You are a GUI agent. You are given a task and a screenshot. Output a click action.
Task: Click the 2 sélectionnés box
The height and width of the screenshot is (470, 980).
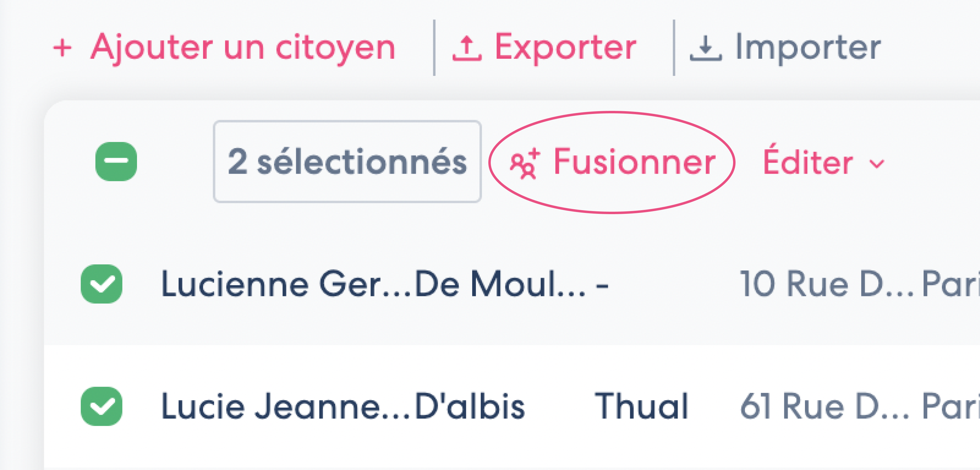tap(347, 162)
